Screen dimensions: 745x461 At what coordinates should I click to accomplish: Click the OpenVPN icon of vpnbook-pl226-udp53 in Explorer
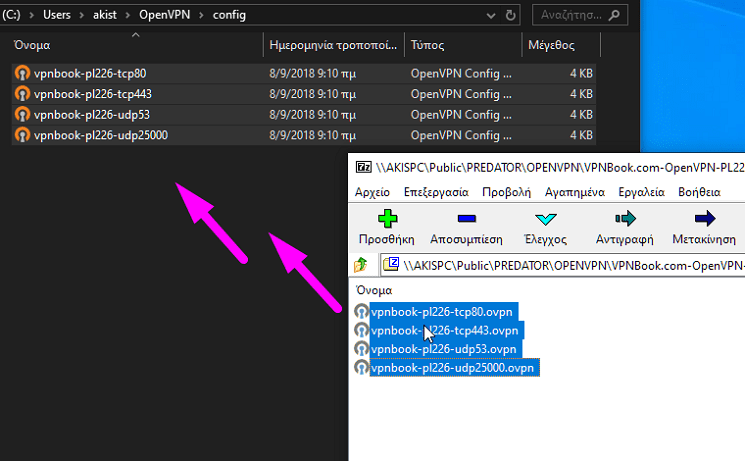(22, 115)
